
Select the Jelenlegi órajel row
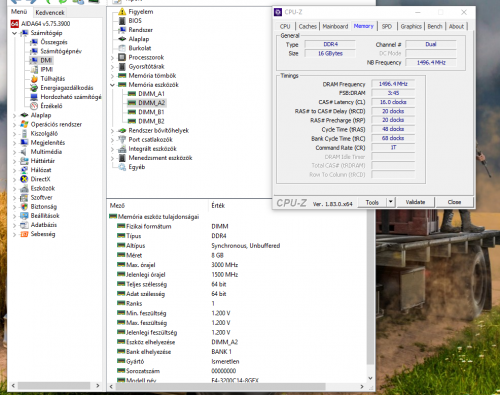pos(238,275)
